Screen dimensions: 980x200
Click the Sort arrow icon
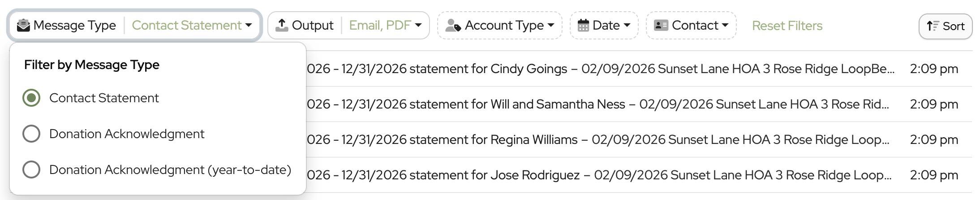click(x=933, y=26)
